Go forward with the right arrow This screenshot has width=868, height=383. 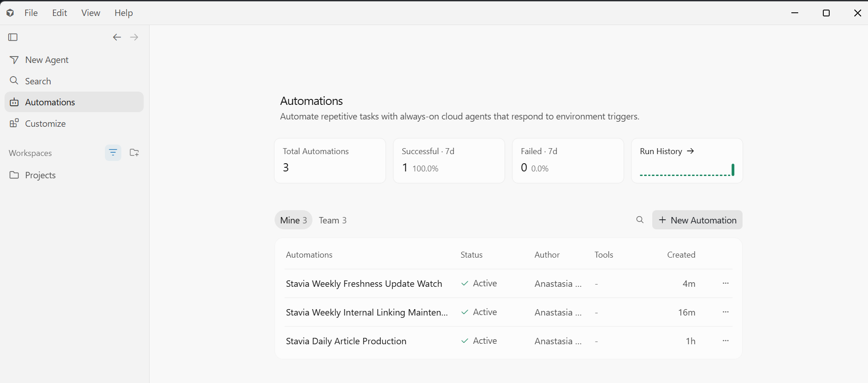tap(134, 37)
